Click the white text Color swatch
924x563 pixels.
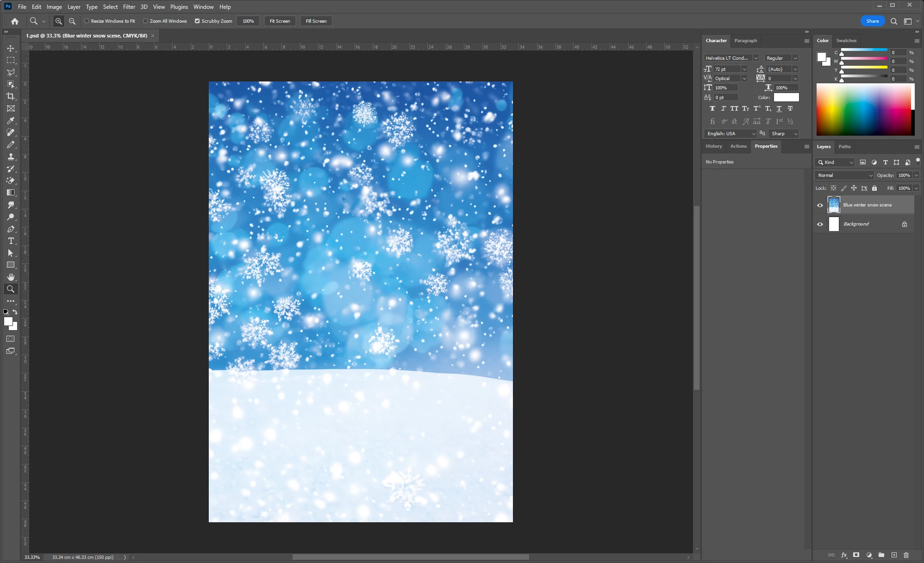click(786, 97)
